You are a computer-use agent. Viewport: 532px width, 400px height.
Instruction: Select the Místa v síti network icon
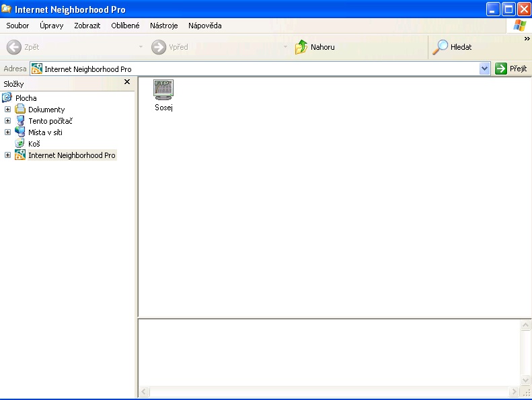pyautogui.click(x=20, y=132)
